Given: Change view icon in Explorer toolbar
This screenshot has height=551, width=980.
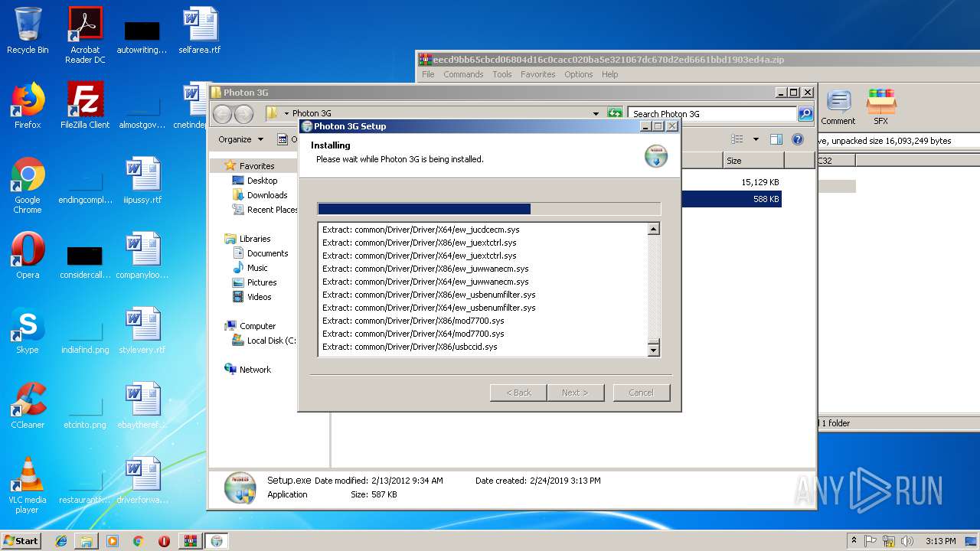Looking at the screenshot, I should pos(737,139).
